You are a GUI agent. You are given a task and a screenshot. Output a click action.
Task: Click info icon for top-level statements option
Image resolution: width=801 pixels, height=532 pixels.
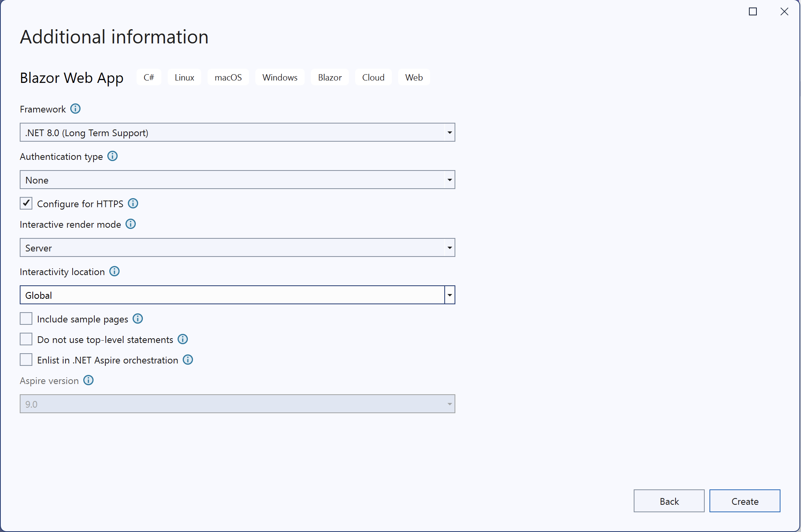pyautogui.click(x=183, y=339)
